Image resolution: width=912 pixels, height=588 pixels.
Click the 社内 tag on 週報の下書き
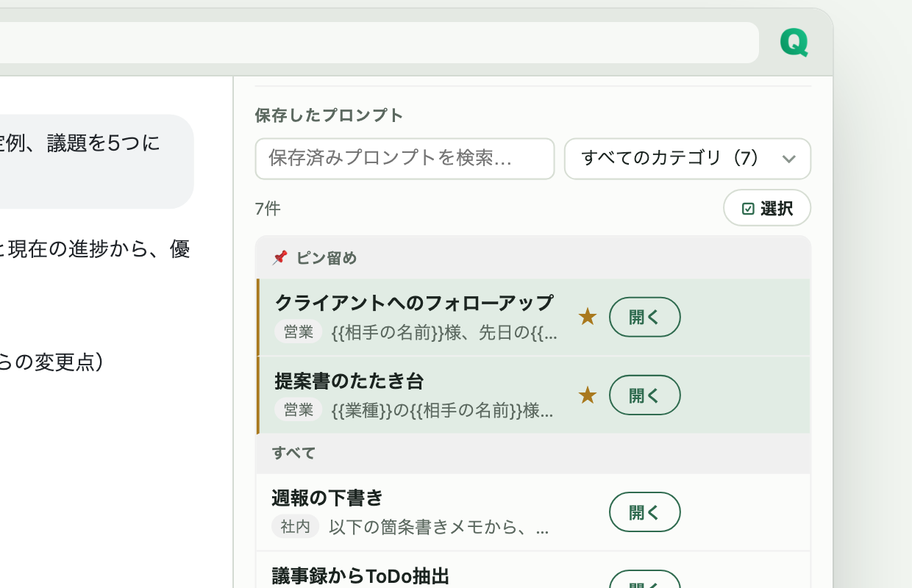295,526
